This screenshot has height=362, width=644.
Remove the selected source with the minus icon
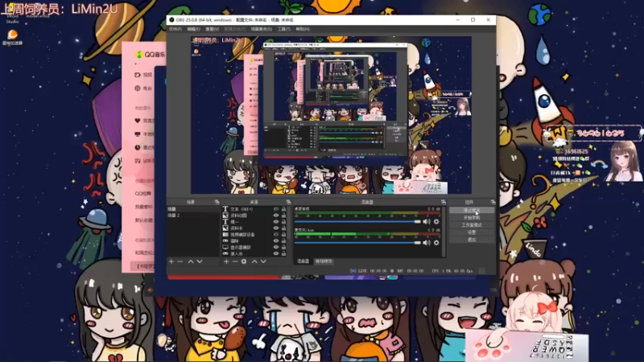coord(235,261)
